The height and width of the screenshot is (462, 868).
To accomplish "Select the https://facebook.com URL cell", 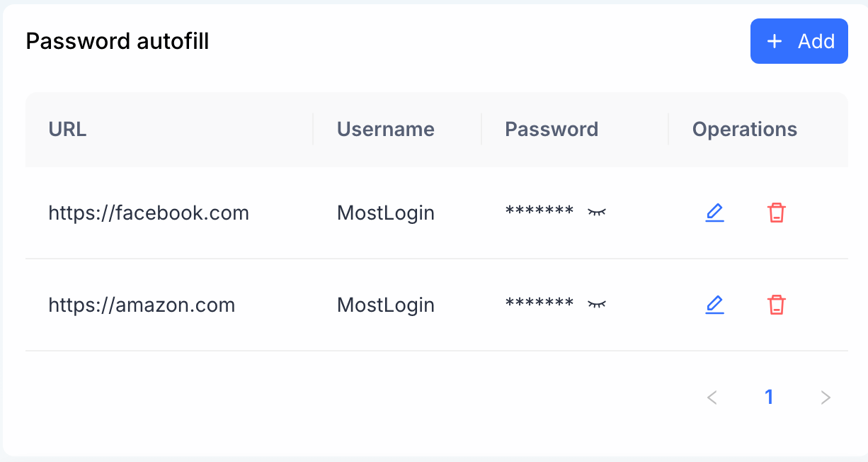I will coord(149,213).
